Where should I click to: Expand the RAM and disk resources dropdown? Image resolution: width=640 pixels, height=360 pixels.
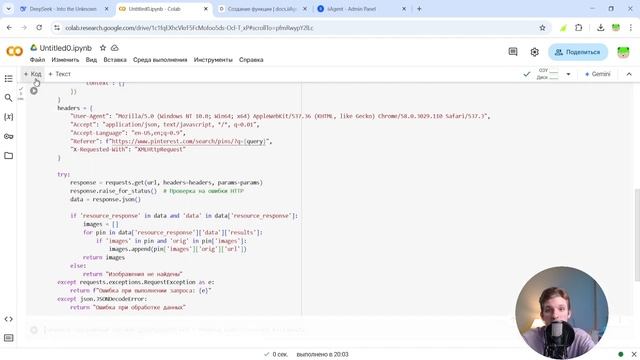(x=568, y=74)
